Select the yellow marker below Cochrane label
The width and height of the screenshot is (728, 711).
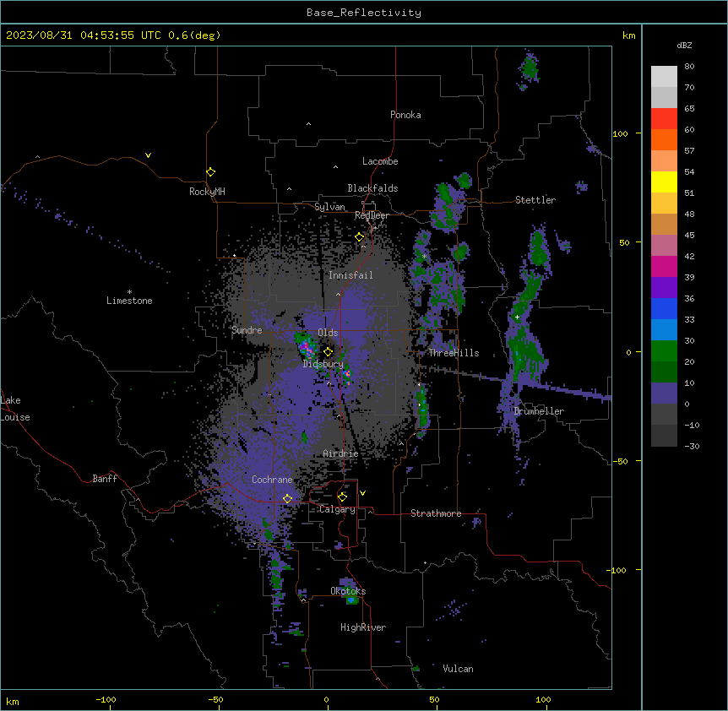pyautogui.click(x=287, y=498)
